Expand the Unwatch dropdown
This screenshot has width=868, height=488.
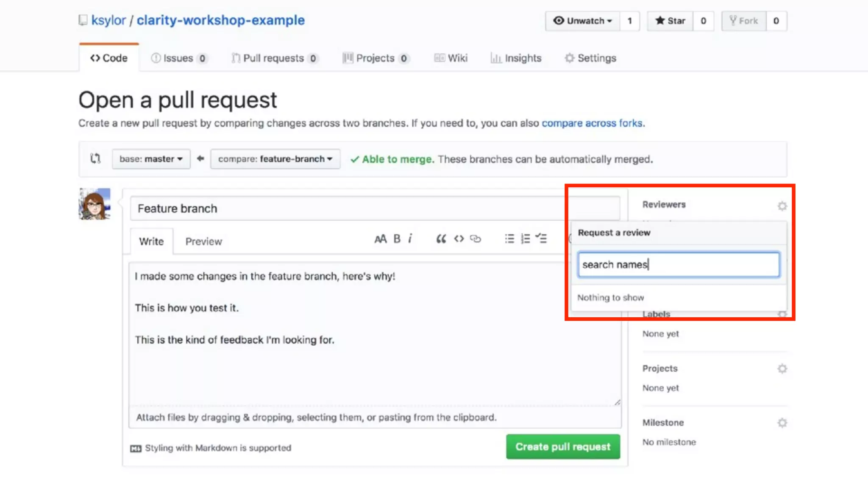point(583,21)
